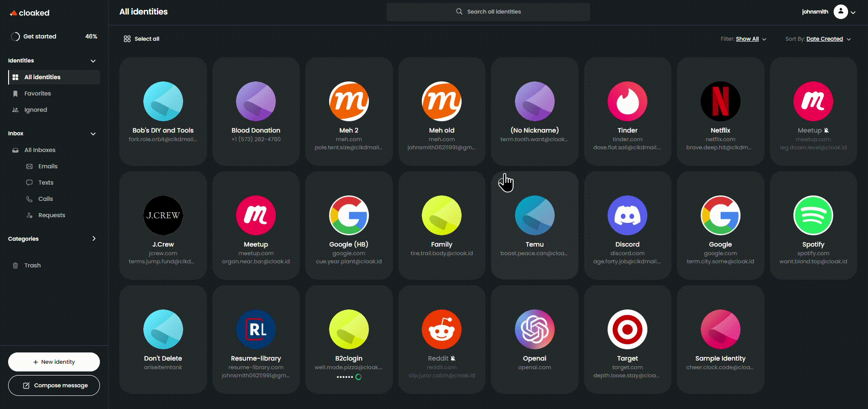Open the B2clogin yellow avatar
The width and height of the screenshot is (868, 409).
[x=349, y=329]
